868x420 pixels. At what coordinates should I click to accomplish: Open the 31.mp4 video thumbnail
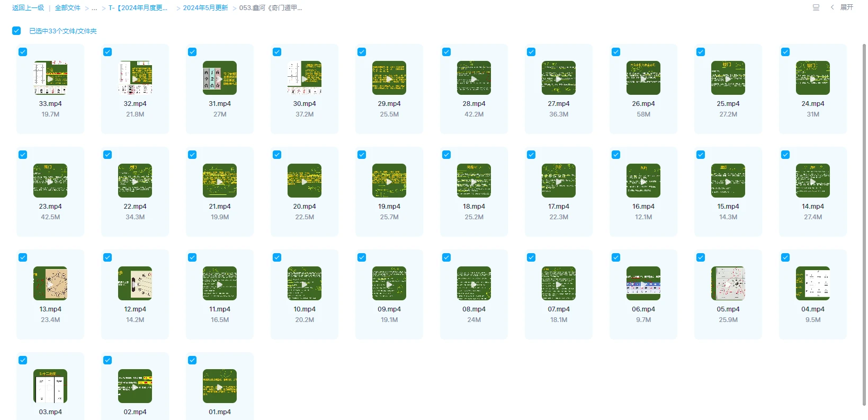point(220,78)
